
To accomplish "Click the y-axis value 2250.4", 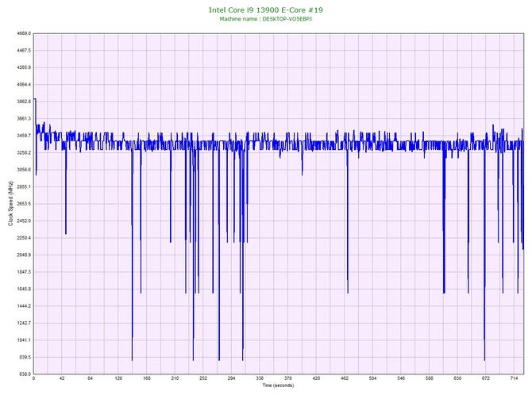I will 24,238.
